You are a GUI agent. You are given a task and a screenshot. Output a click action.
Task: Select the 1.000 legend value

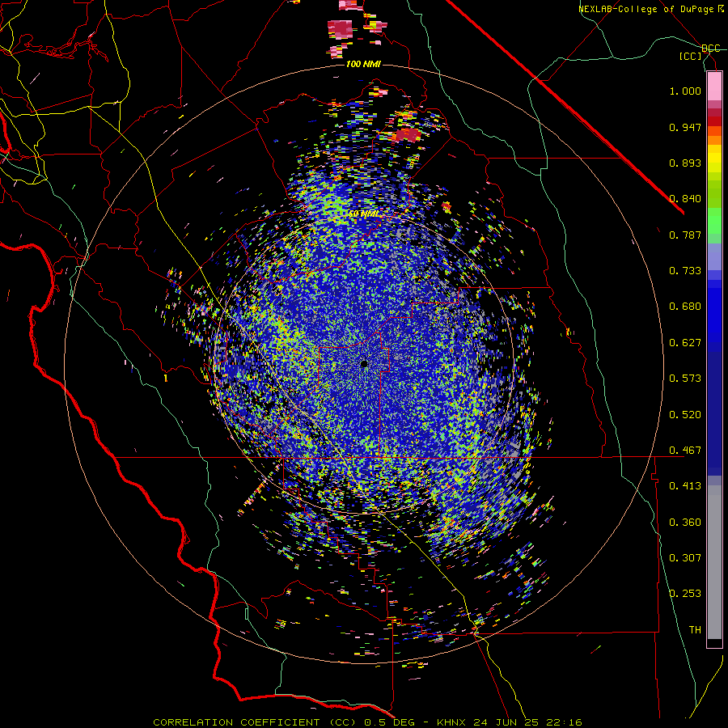click(685, 91)
